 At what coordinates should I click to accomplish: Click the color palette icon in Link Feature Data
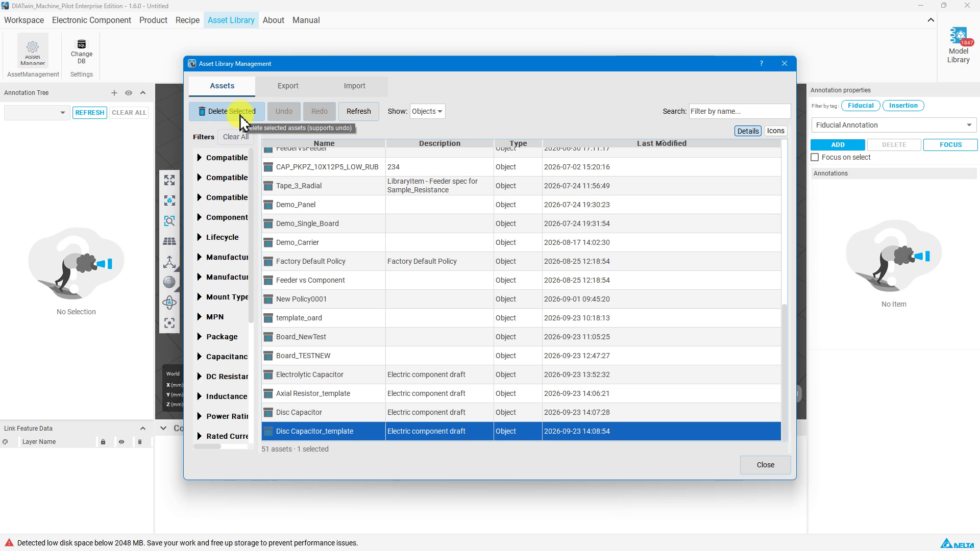click(5, 442)
